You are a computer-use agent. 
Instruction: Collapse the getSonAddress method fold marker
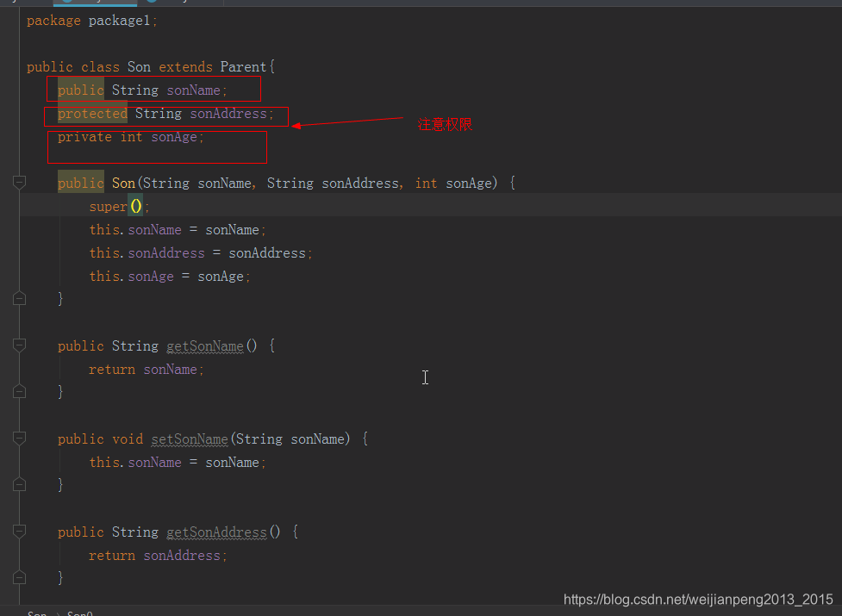19,532
